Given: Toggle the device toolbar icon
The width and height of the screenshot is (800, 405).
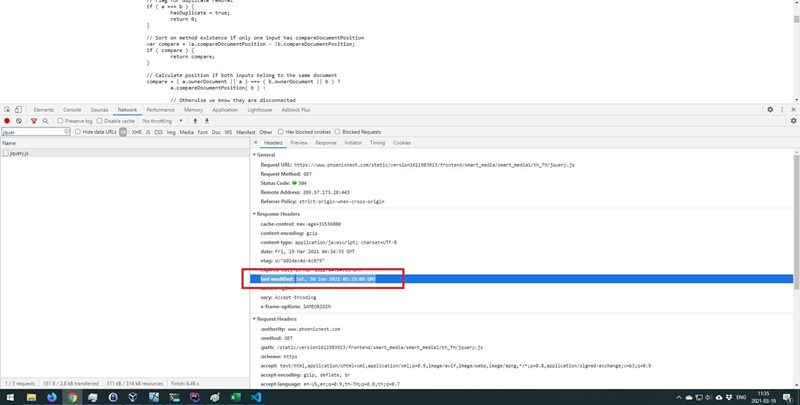Looking at the screenshot, I should [19, 110].
